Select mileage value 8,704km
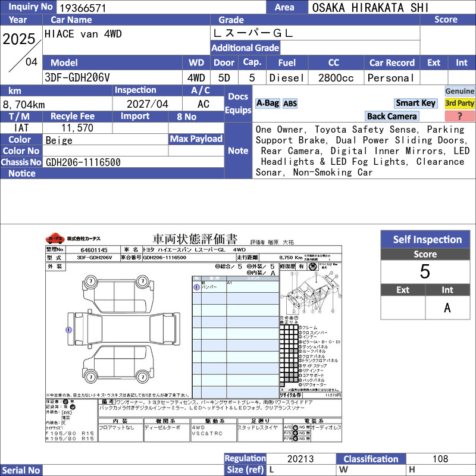476x476 pixels. coord(24,105)
